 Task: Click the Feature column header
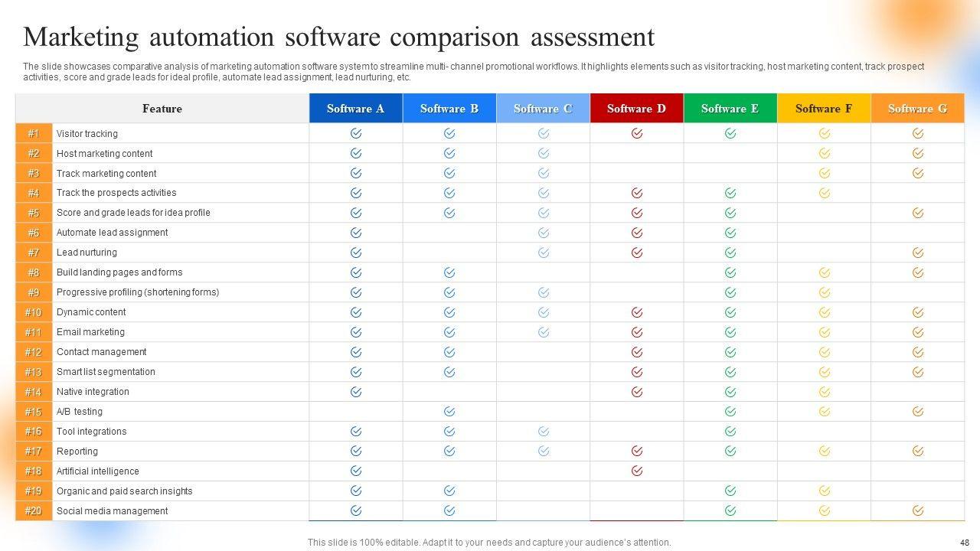tap(162, 109)
